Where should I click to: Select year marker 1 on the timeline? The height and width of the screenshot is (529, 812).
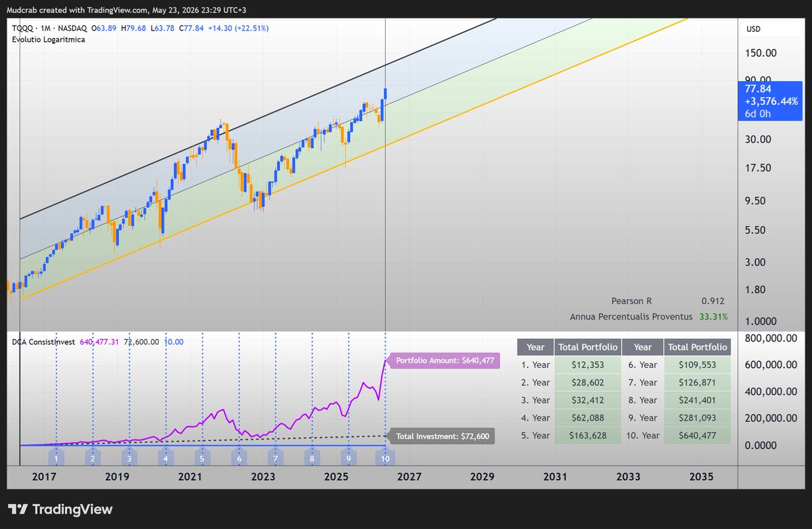point(56,458)
